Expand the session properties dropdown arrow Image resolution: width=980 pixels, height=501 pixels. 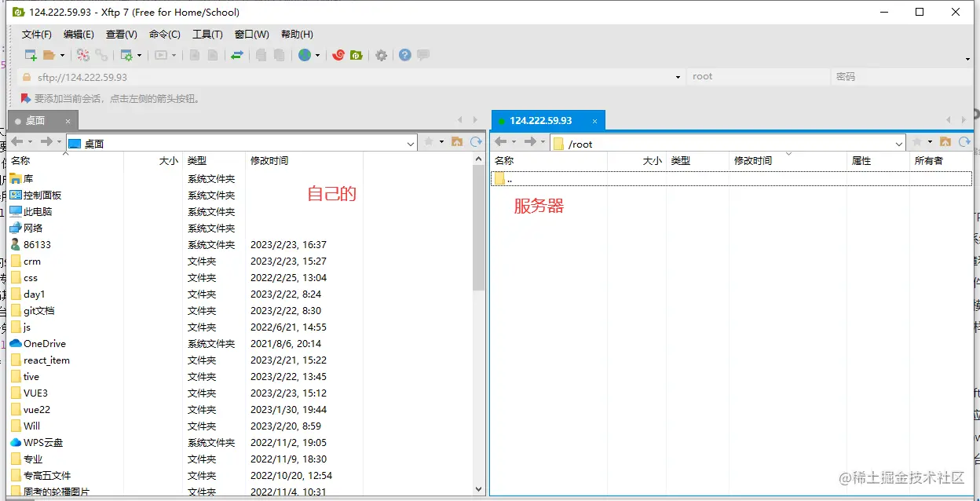tap(139, 56)
